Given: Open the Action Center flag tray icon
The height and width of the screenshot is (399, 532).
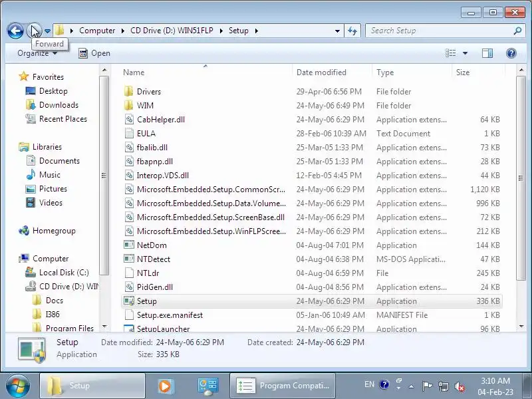Looking at the screenshot, I should pos(427,386).
